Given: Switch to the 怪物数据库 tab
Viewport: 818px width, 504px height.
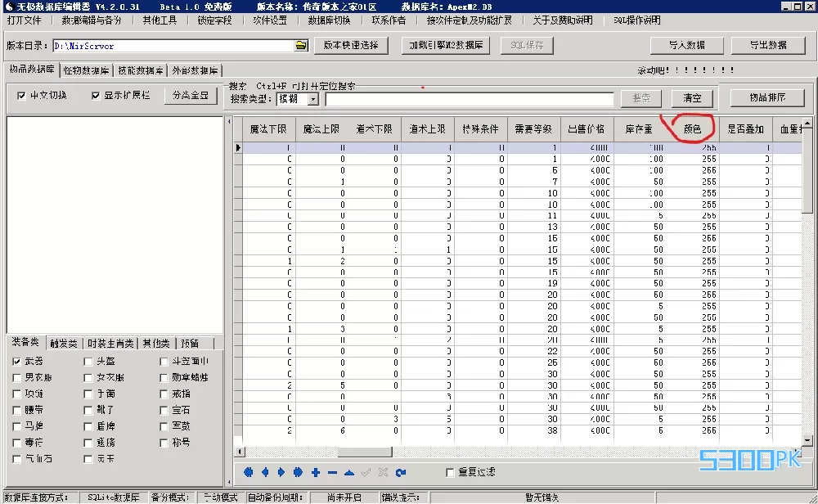Looking at the screenshot, I should (86, 70).
